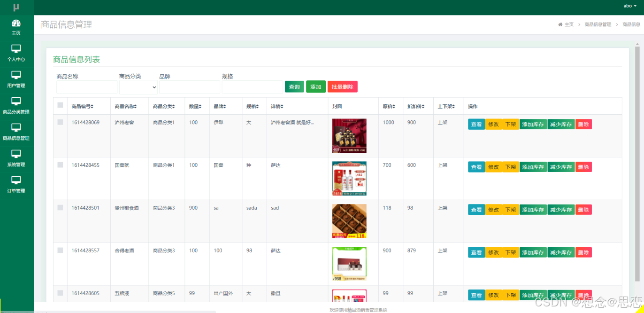Image resolution: width=644 pixels, height=313 pixels.
Task: Sort by 商品分类 column arrows
Action: click(x=174, y=107)
